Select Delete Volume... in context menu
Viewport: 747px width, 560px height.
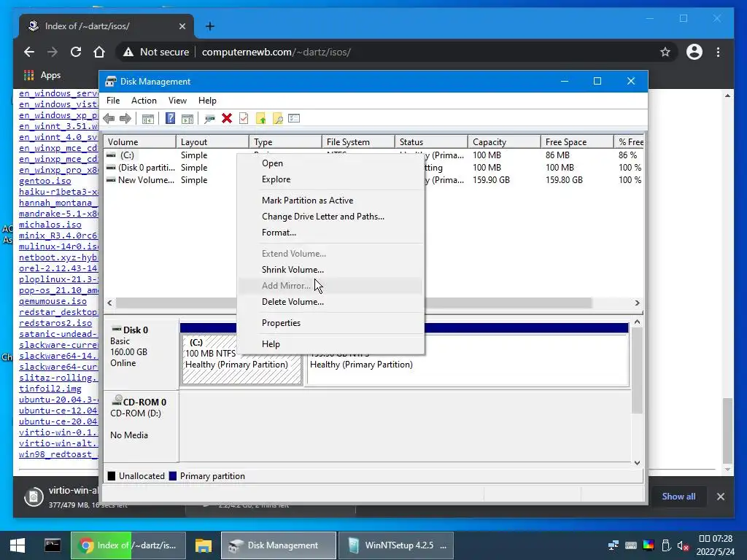(330, 302)
